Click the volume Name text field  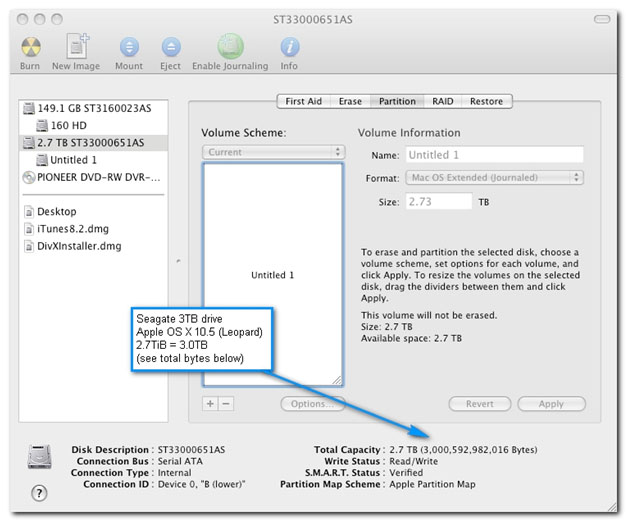click(494, 155)
